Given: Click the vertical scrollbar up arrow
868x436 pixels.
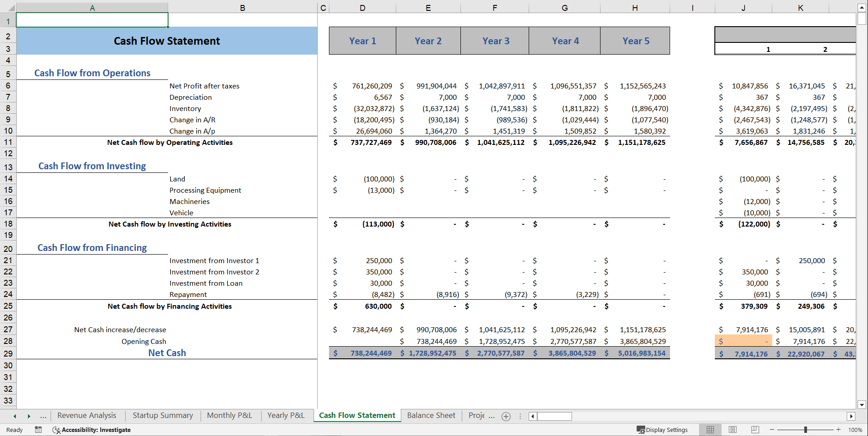Looking at the screenshot, I should (x=862, y=8).
